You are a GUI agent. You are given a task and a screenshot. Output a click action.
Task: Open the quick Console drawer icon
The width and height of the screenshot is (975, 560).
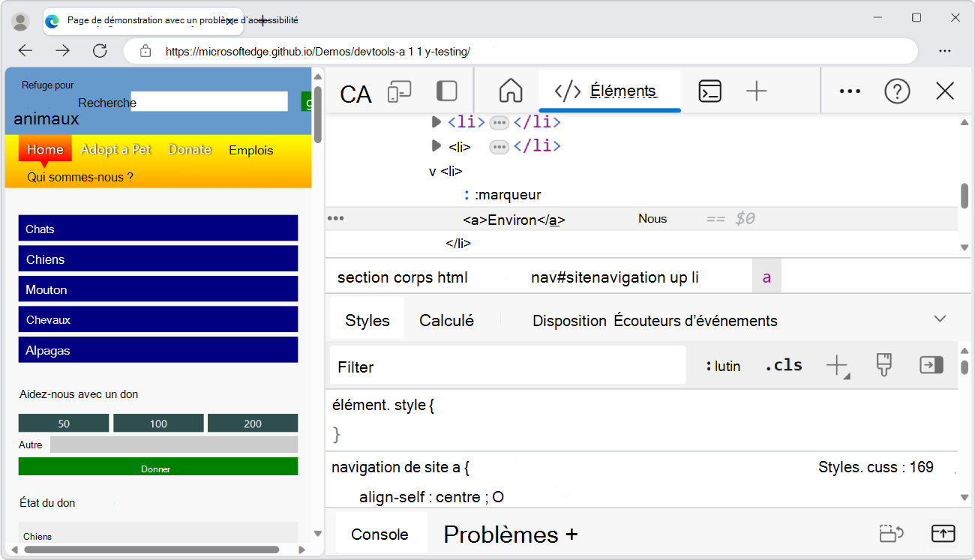tap(709, 90)
